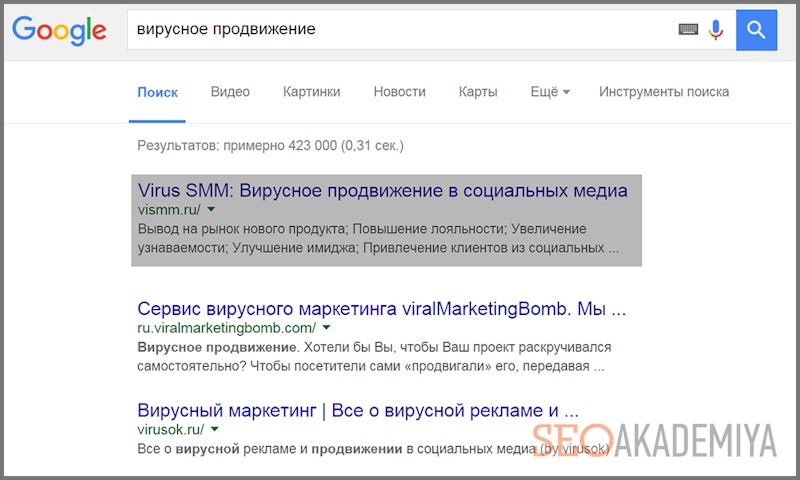Click the ru.viralmarketingbomb.com green URL
The height and width of the screenshot is (480, 800).
[226, 328]
